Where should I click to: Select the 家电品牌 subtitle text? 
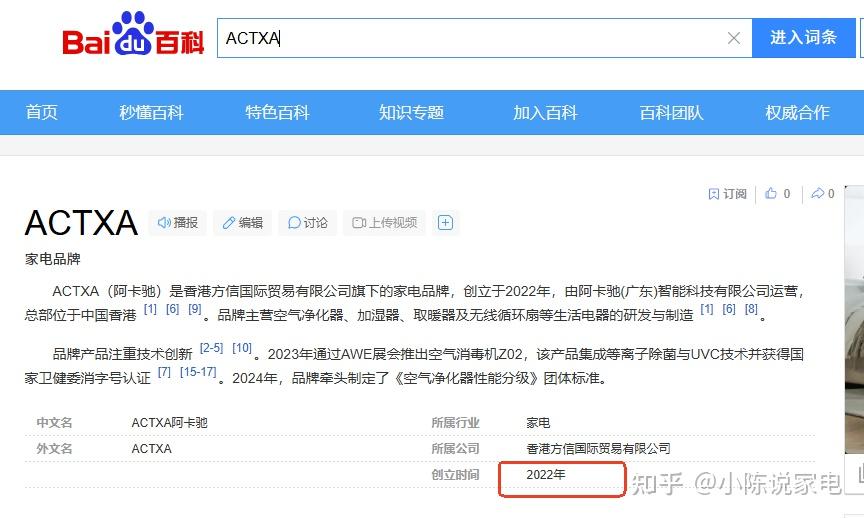[x=52, y=259]
